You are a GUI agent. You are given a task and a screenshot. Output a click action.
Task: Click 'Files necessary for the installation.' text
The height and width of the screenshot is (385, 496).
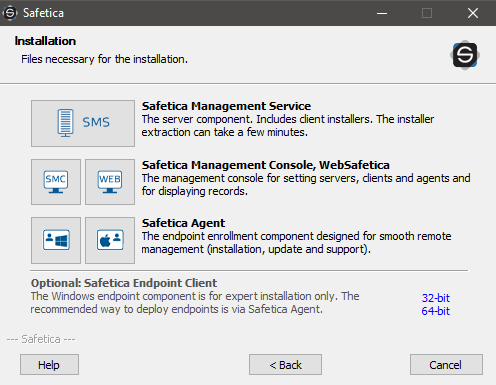point(104,59)
